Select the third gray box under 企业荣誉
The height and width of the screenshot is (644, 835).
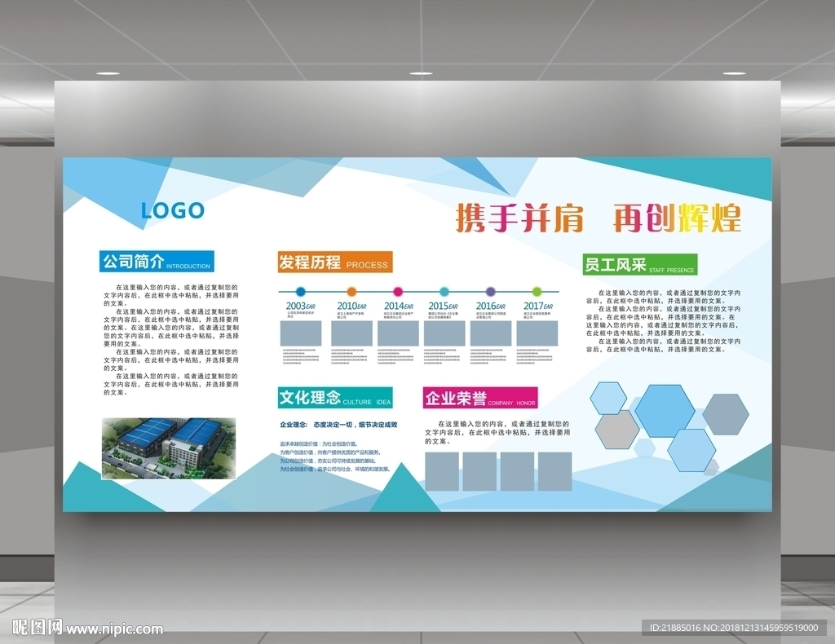[x=517, y=471]
